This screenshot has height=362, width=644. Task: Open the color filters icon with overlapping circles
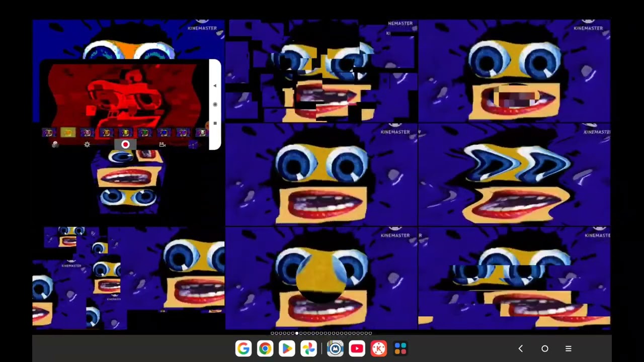55,145
